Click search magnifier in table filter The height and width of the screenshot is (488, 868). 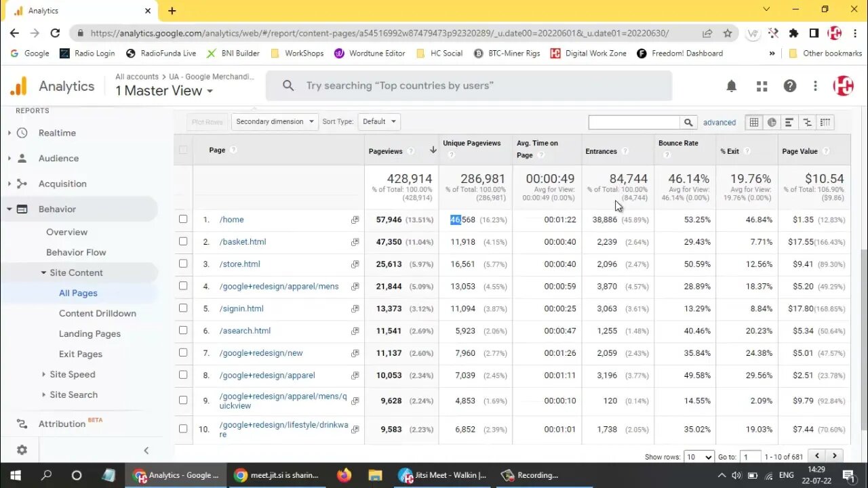(688, 123)
